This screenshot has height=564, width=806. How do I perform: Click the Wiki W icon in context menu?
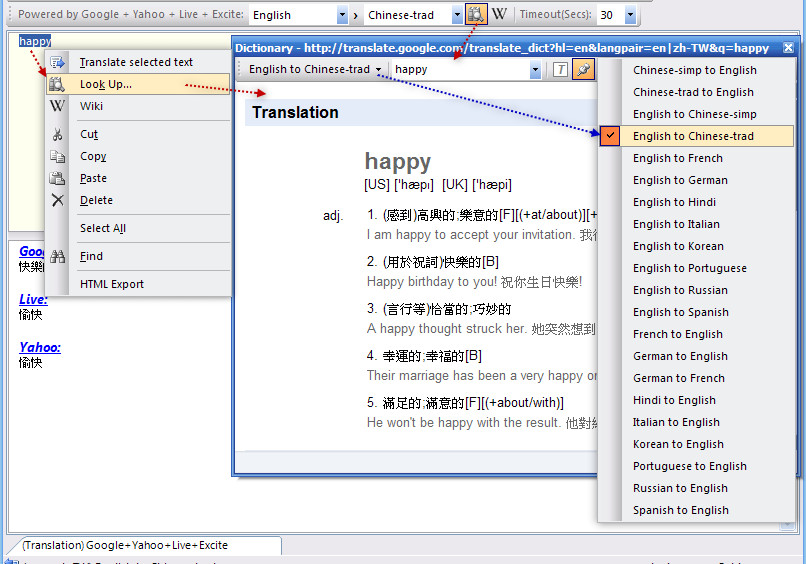57,106
